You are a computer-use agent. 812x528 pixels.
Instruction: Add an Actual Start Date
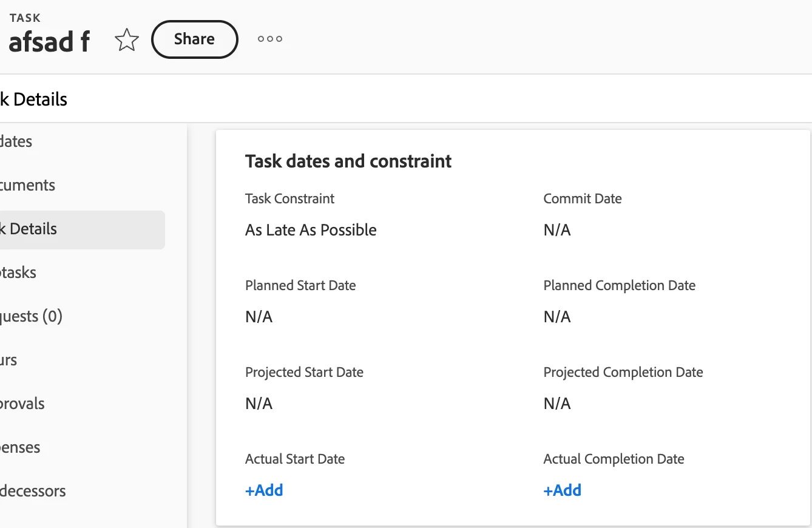point(264,490)
